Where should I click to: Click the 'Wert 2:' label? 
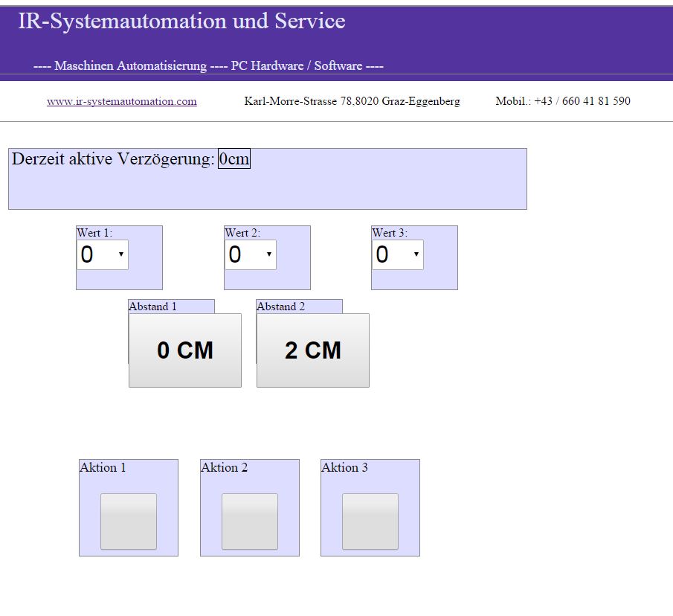coord(242,233)
